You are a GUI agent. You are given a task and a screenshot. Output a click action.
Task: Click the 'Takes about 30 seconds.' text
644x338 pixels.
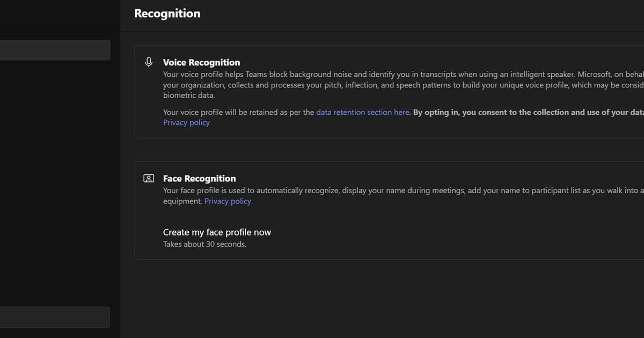click(204, 244)
